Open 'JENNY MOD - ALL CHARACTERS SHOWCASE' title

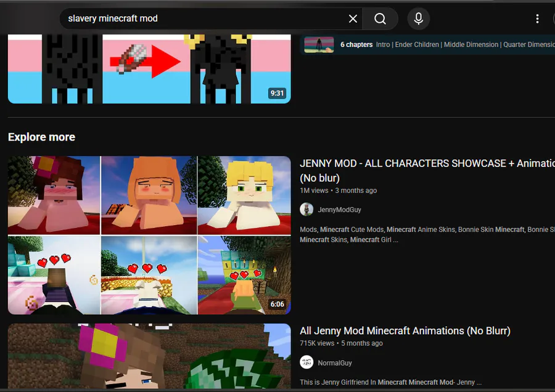[427, 171]
